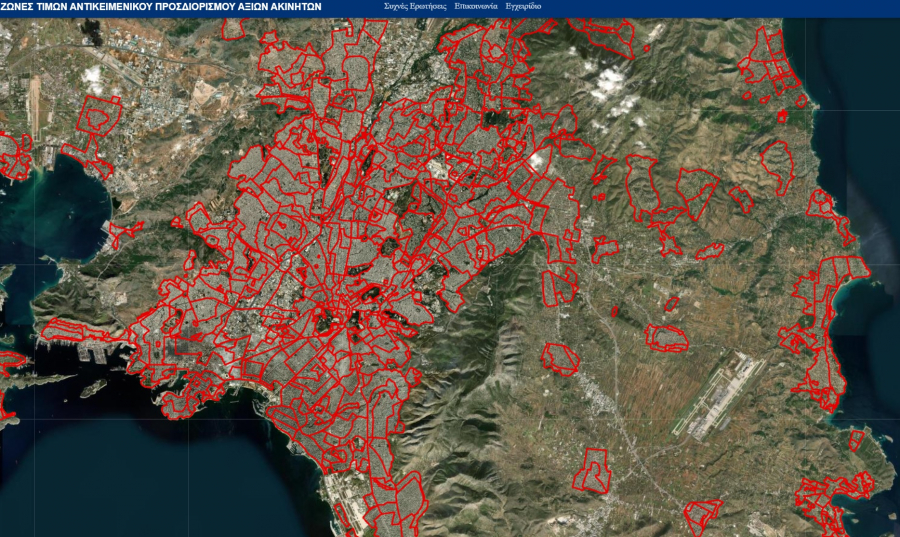Select the red zone on the far left edge by the bay
The height and width of the screenshot is (537, 900).
[14, 157]
